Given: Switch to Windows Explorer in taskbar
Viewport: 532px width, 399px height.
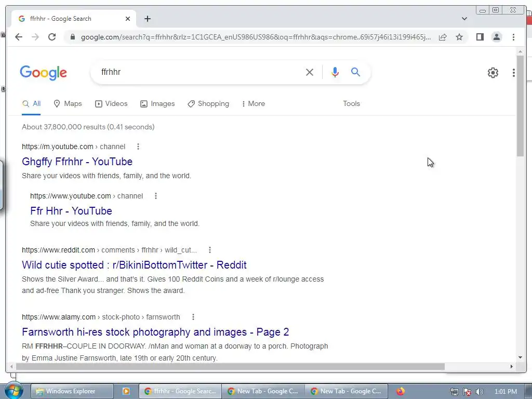Looking at the screenshot, I should pyautogui.click(x=72, y=391).
